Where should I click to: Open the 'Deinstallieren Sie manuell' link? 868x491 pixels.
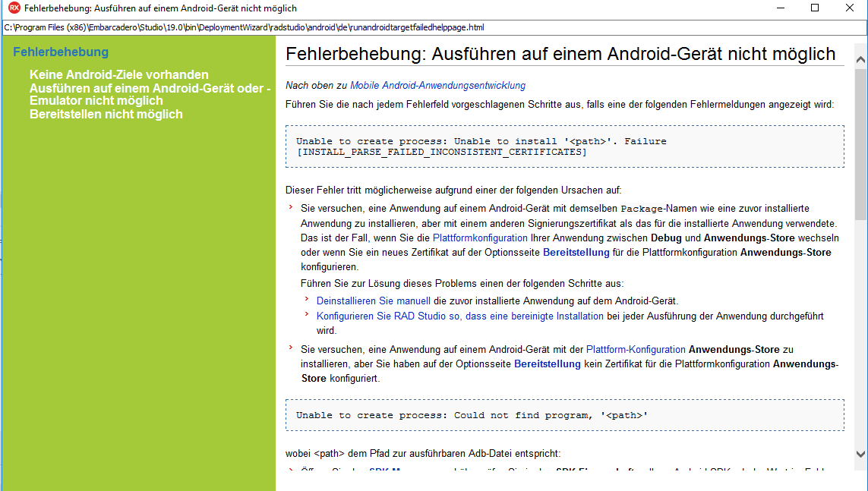pos(373,301)
